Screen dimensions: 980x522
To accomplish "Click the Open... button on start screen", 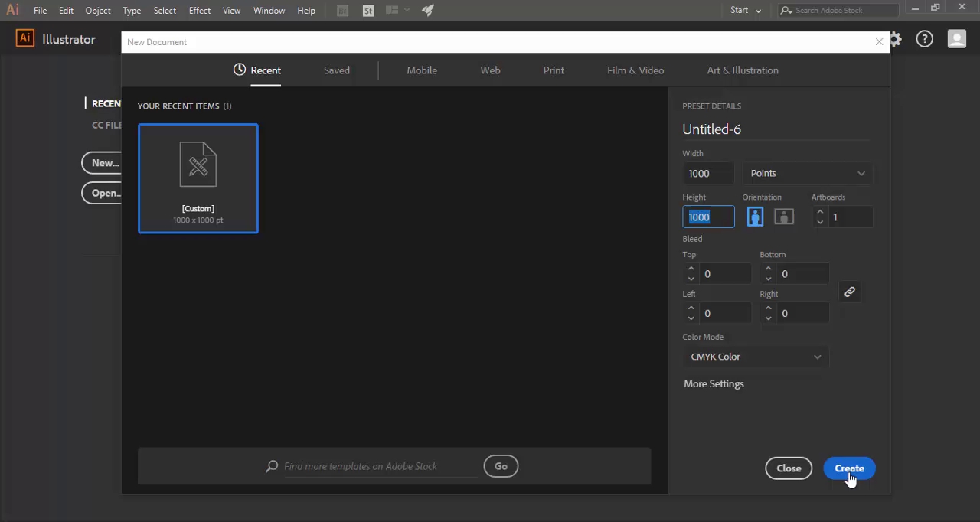I will 102,193.
